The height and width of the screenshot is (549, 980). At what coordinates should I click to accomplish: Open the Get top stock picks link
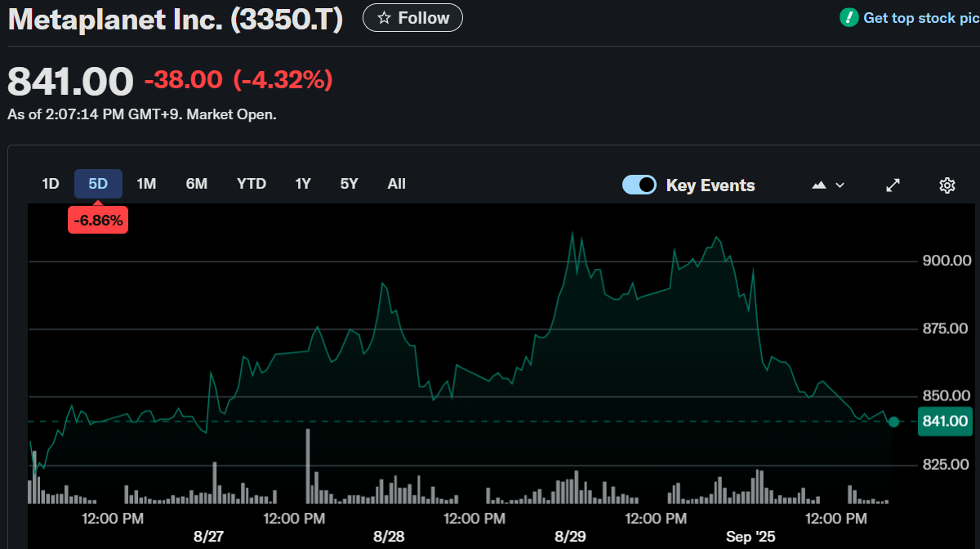[x=921, y=18]
